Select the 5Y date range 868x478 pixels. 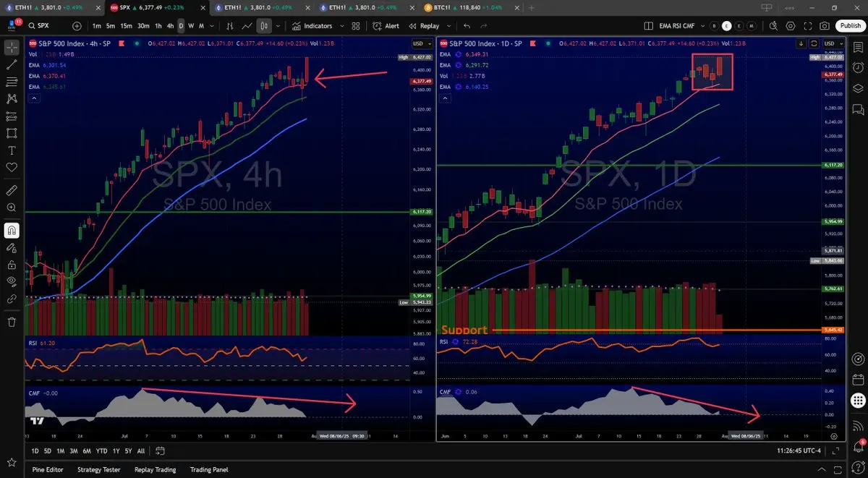click(128, 451)
